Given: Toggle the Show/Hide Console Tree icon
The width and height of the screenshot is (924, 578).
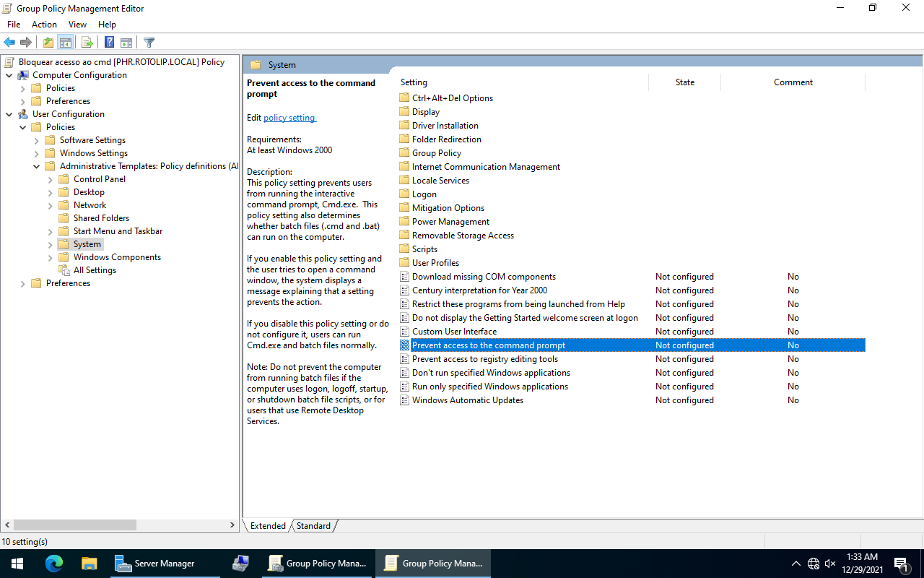Looking at the screenshot, I should [66, 42].
